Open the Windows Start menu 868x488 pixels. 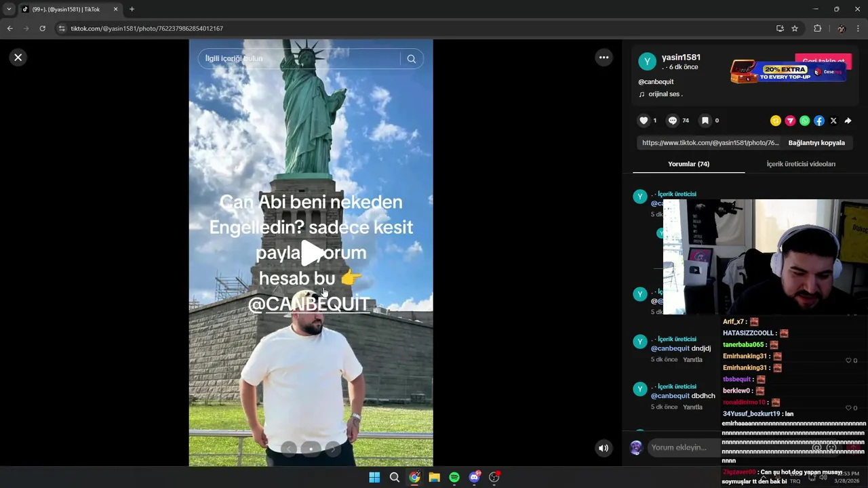tap(374, 478)
